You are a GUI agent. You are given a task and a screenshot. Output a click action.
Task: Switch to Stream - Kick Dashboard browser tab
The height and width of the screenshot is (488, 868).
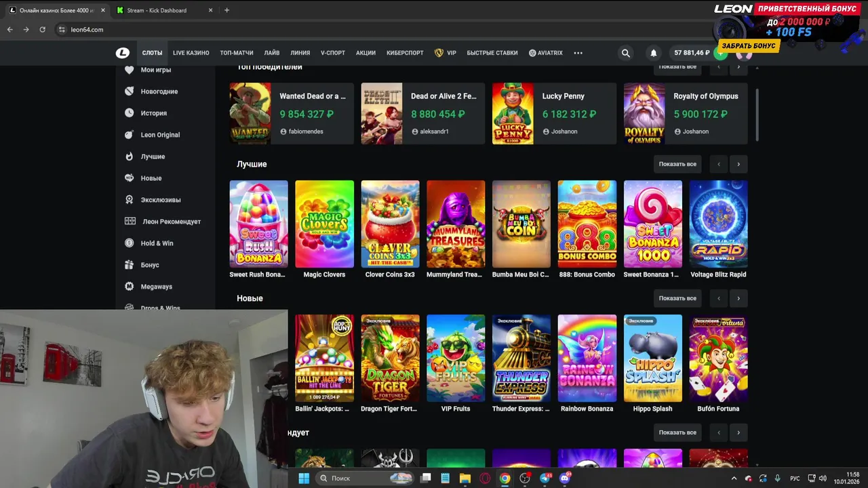pos(164,10)
